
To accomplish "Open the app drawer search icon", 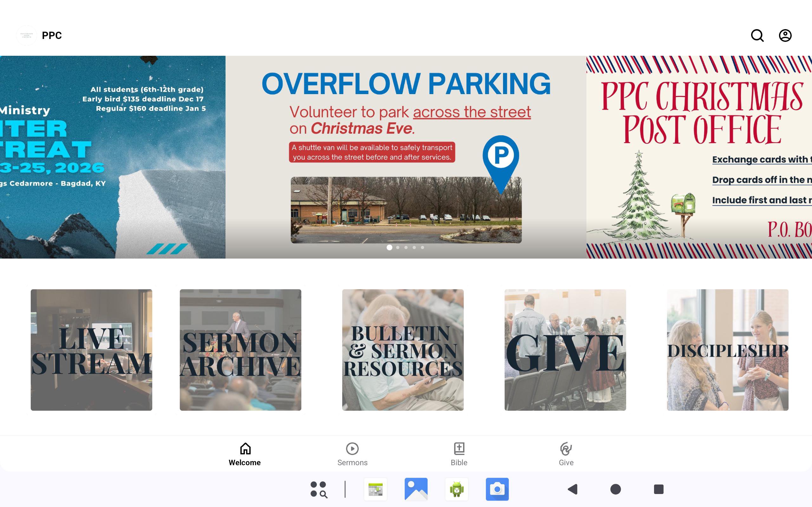I will 318,489.
